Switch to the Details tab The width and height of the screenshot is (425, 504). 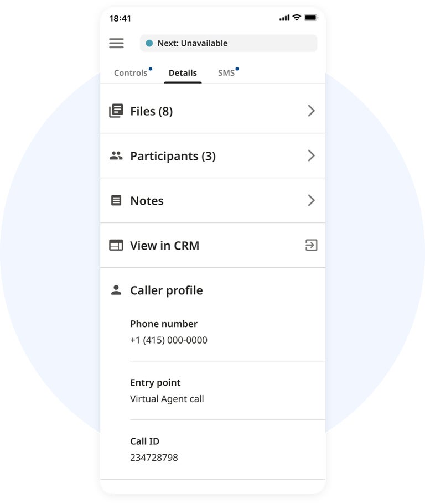coord(183,72)
